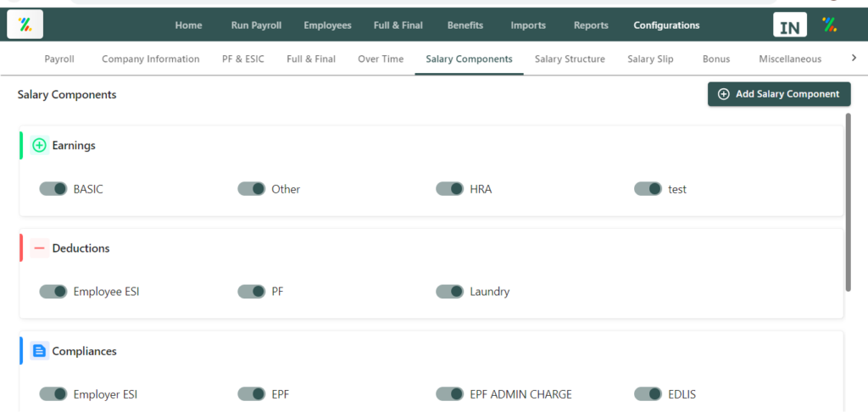Click the Add Salary Component button
868x418 pixels.
(779, 94)
